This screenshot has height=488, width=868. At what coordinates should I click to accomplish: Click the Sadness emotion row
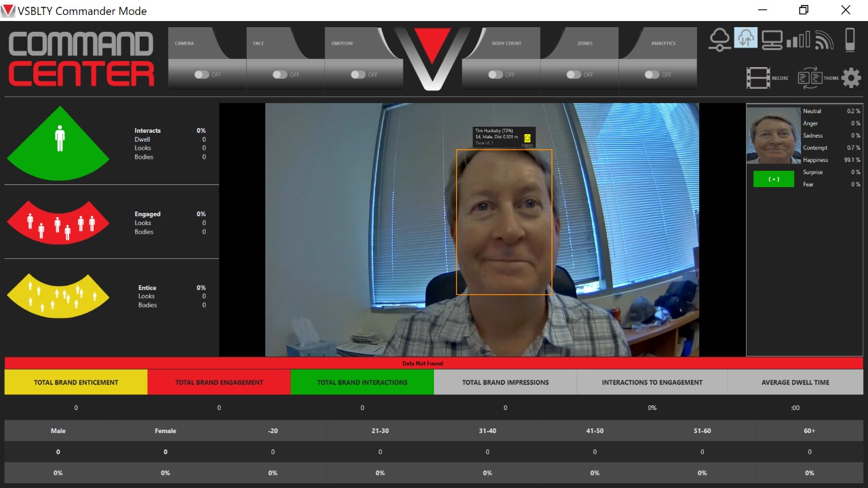(x=831, y=136)
